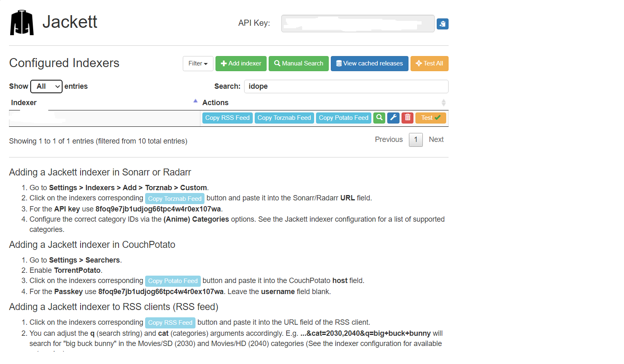Open Manual Search
624x364 pixels.
[x=299, y=63]
